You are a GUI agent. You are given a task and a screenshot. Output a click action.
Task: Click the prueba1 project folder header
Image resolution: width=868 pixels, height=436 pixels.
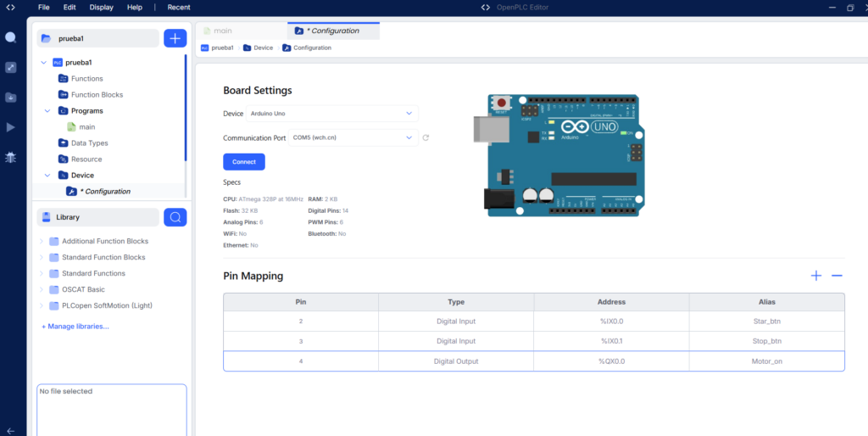[x=98, y=38]
